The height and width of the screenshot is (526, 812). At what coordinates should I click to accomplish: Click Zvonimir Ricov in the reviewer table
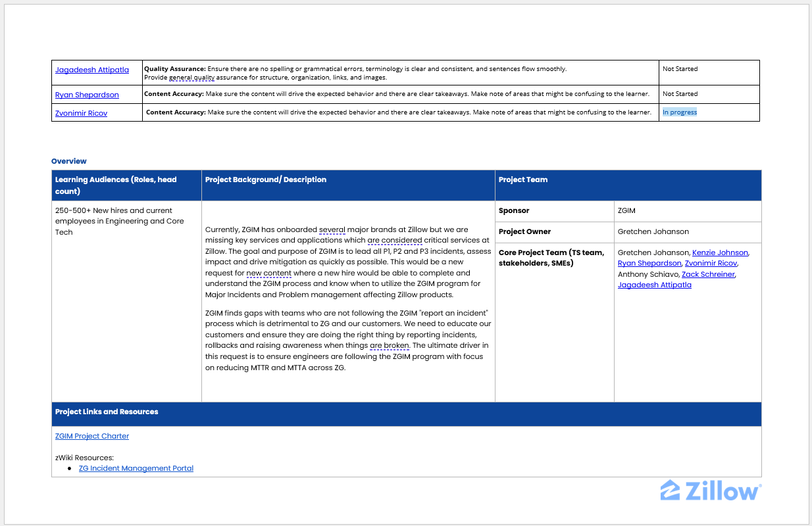[81, 113]
